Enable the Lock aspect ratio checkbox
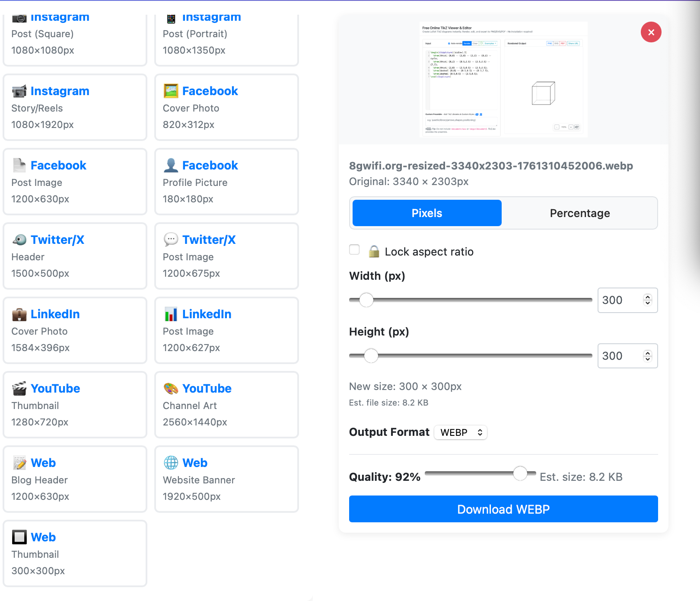The width and height of the screenshot is (700, 601). pyautogui.click(x=354, y=250)
